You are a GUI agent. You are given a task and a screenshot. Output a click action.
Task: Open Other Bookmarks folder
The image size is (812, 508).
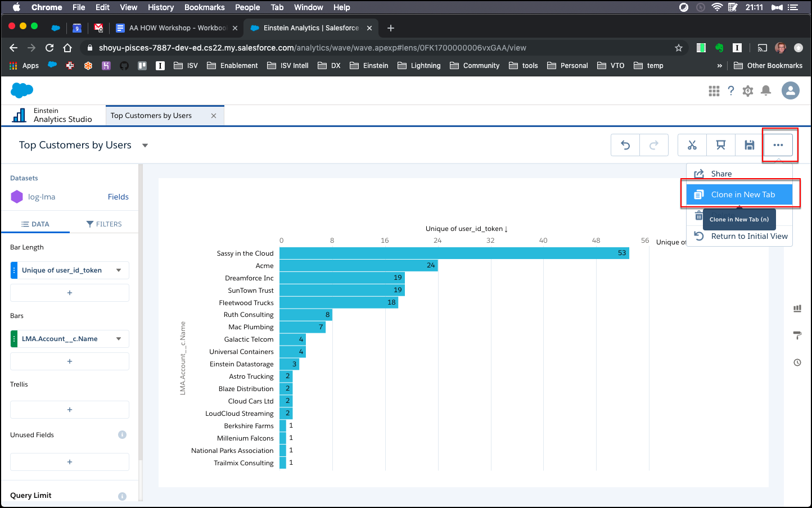768,66
